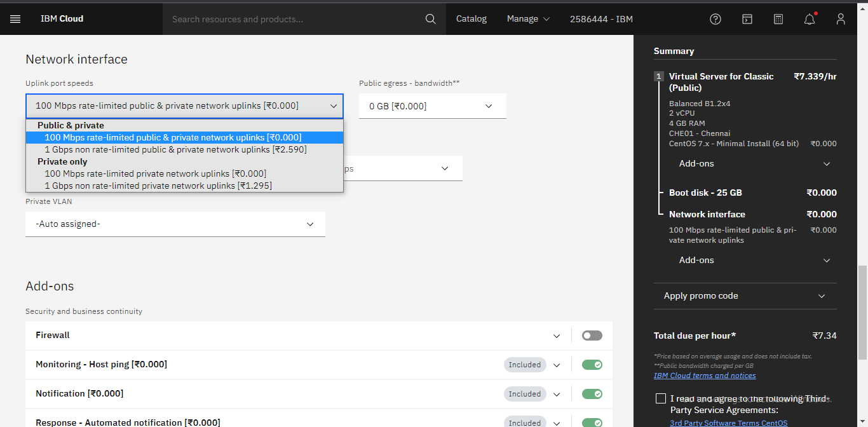This screenshot has height=427, width=868.
Task: Open the cost estimator calculator icon
Action: [x=778, y=19]
